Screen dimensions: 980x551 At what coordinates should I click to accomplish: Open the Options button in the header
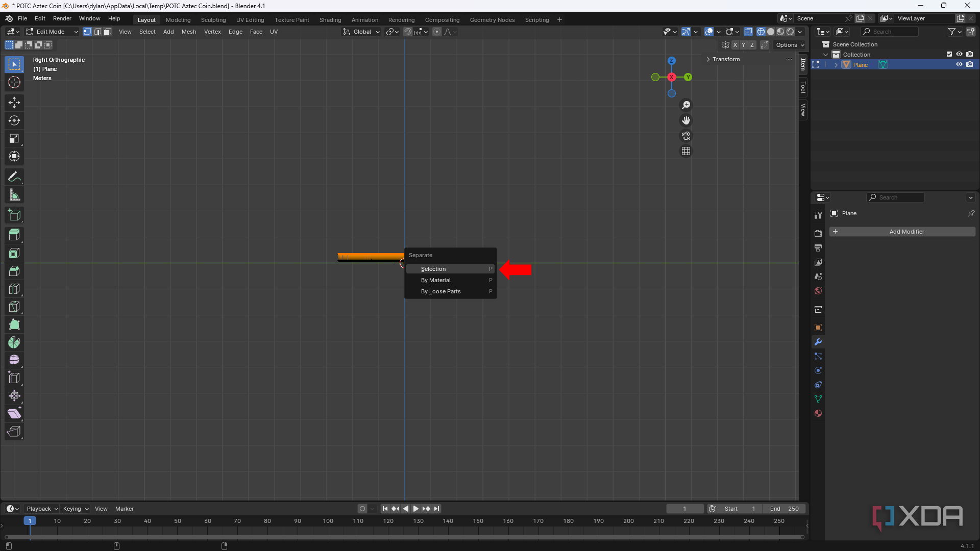[x=789, y=44]
